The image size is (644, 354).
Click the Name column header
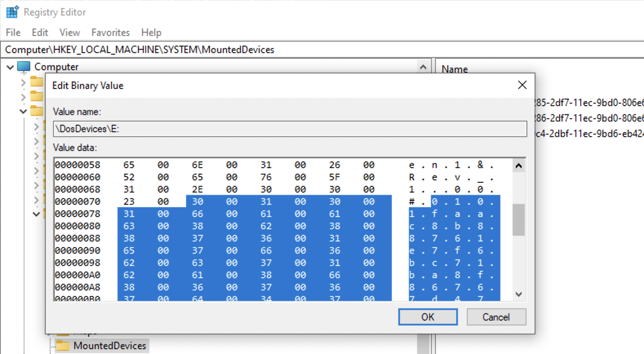tap(455, 69)
